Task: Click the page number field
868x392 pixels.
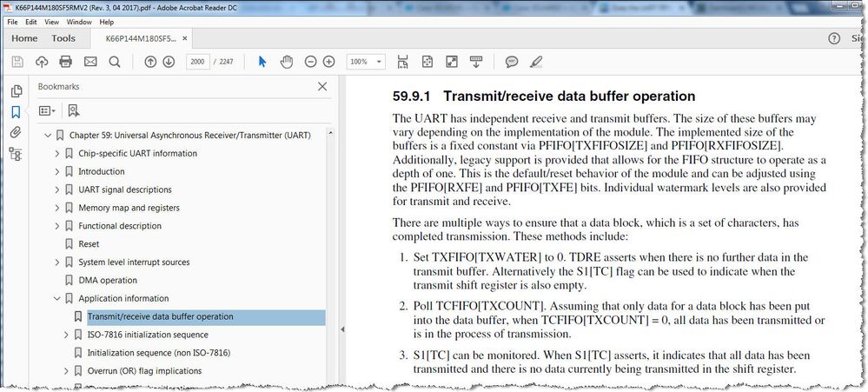Action: [x=197, y=62]
